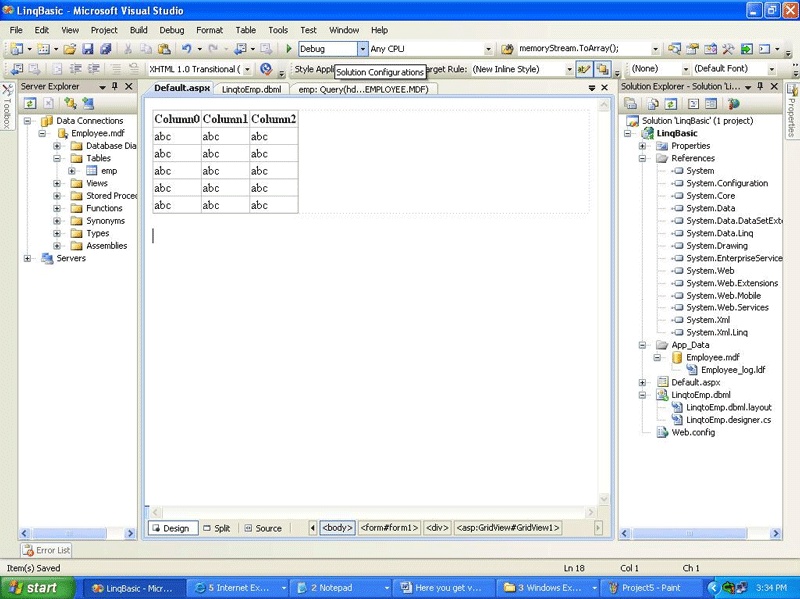Select the asp:GridView#GridView1 breadcrumb tag
Image resolution: width=800 pixels, height=599 pixels.
tap(508, 528)
